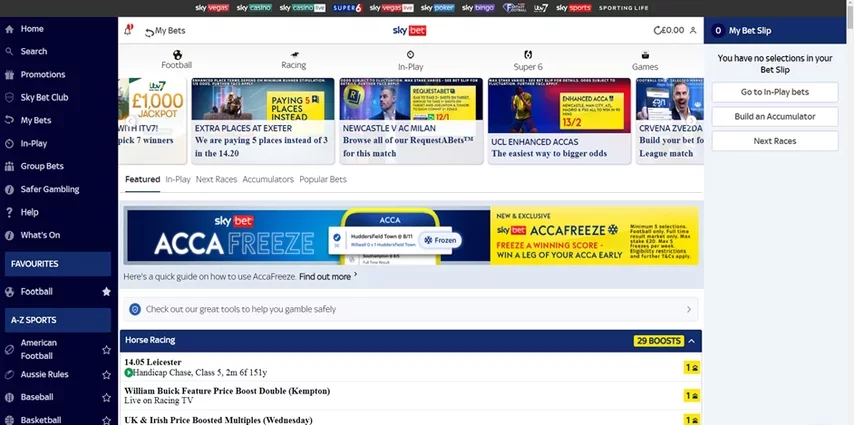The image size is (854, 425).
Task: Open Sporting Life link in top bar
Action: (624, 8)
